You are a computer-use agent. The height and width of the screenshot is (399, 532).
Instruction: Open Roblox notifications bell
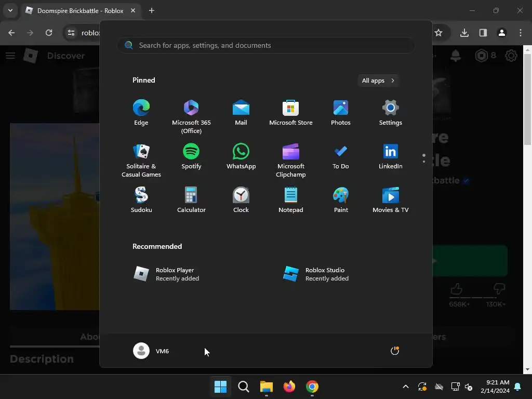[x=456, y=56]
